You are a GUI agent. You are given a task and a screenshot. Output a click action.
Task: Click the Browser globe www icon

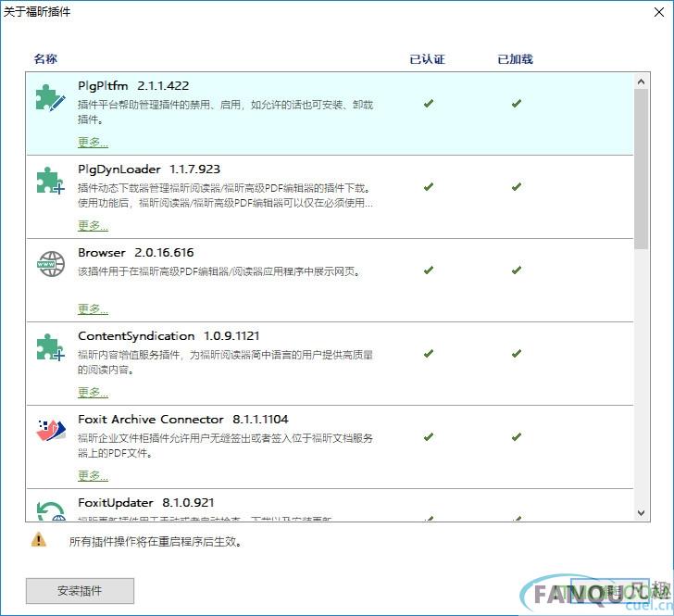(51, 264)
